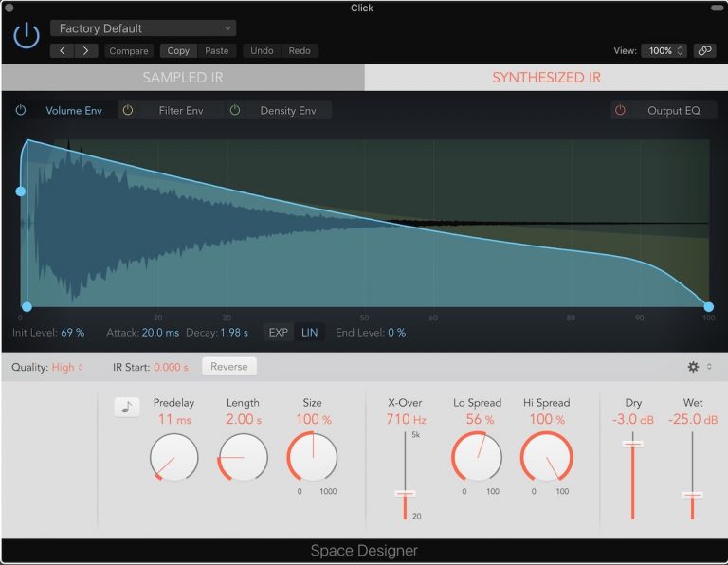Open the gear settings menu
This screenshot has width=728, height=565.
coord(693,367)
